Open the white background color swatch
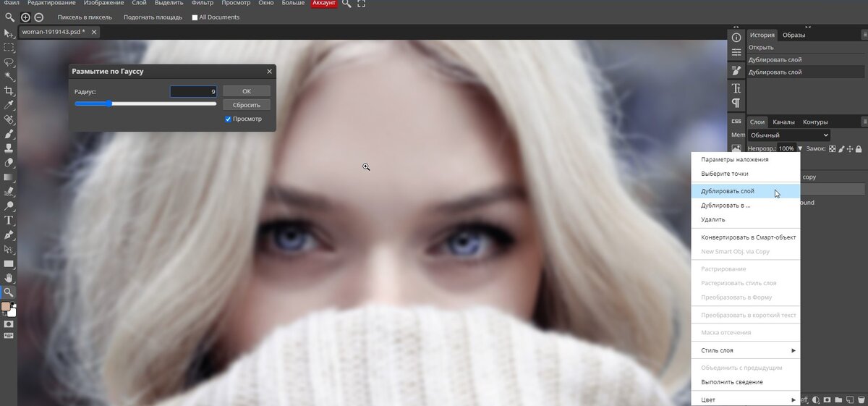 pyautogui.click(x=12, y=313)
